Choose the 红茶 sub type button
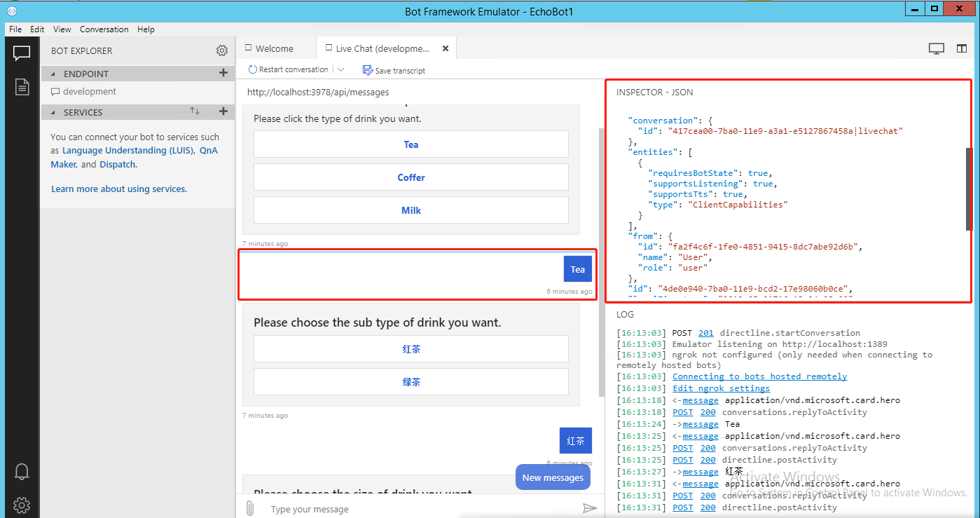Screen dimensions: 980x518 (411, 349)
